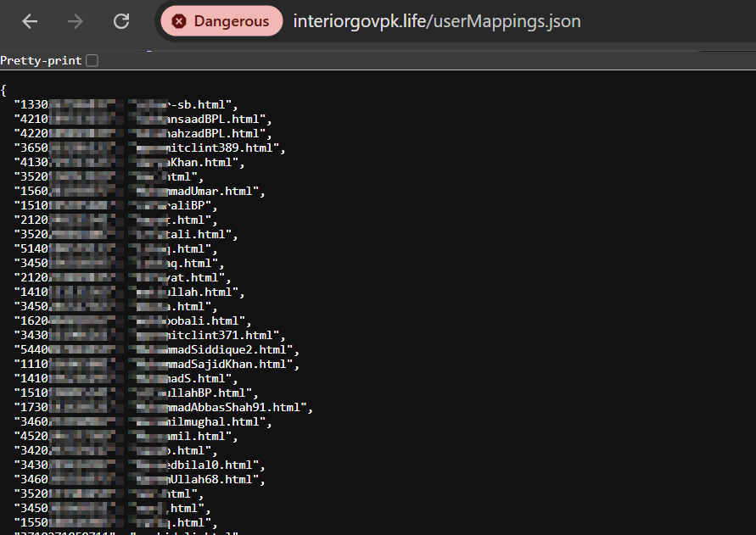Click the key beginning "5440"
This screenshot has width=756, height=535.
pos(31,350)
